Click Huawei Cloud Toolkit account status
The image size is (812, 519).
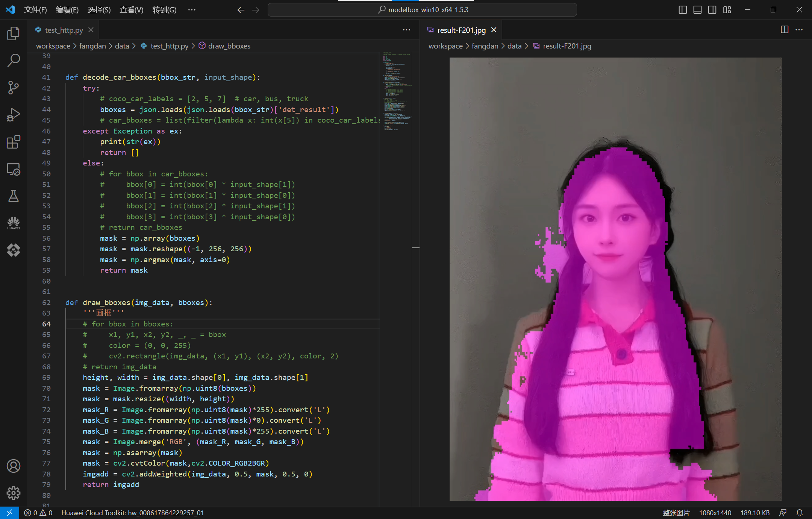coord(132,513)
